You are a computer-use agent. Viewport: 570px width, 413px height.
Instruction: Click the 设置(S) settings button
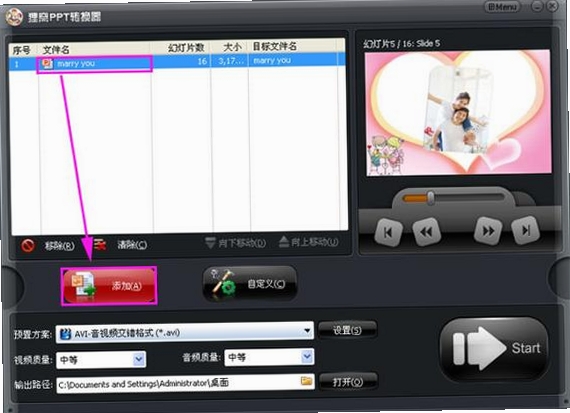(347, 330)
